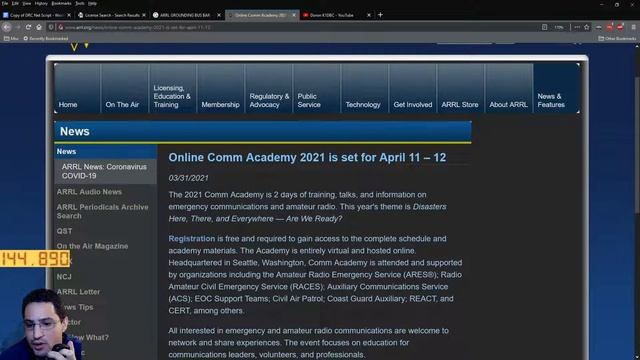Open the On the Air Magazine link
Viewport: 640px width, 360px height.
[92, 246]
